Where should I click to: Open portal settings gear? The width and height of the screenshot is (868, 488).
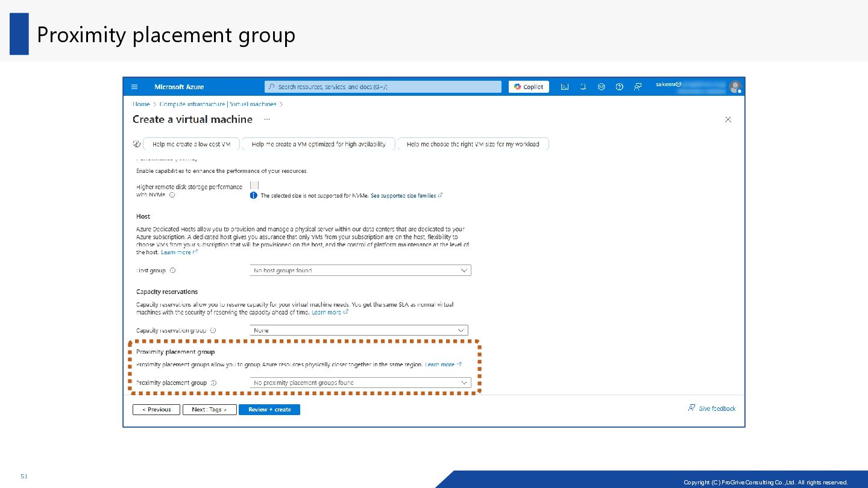pyautogui.click(x=601, y=87)
